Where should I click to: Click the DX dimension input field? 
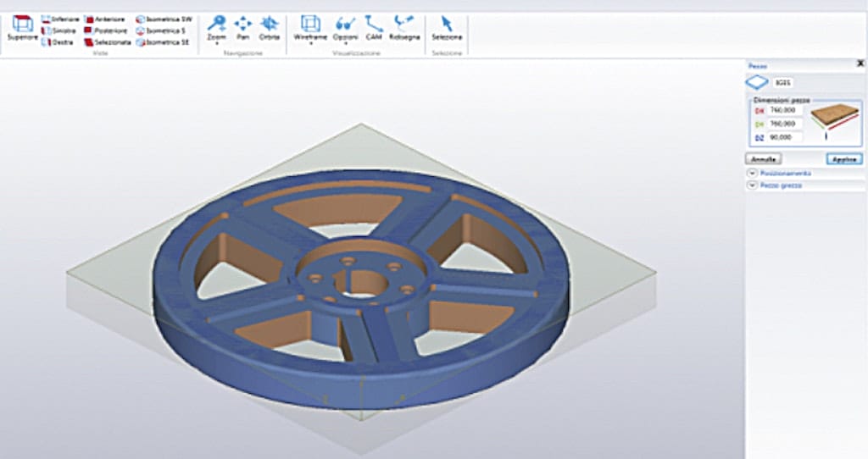[785, 110]
